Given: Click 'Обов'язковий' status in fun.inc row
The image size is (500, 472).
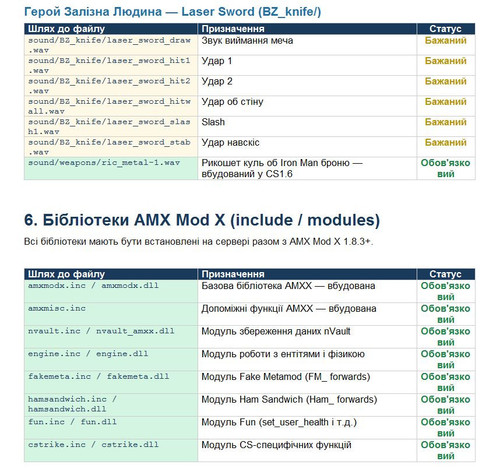Looking at the screenshot, I should click(445, 427).
